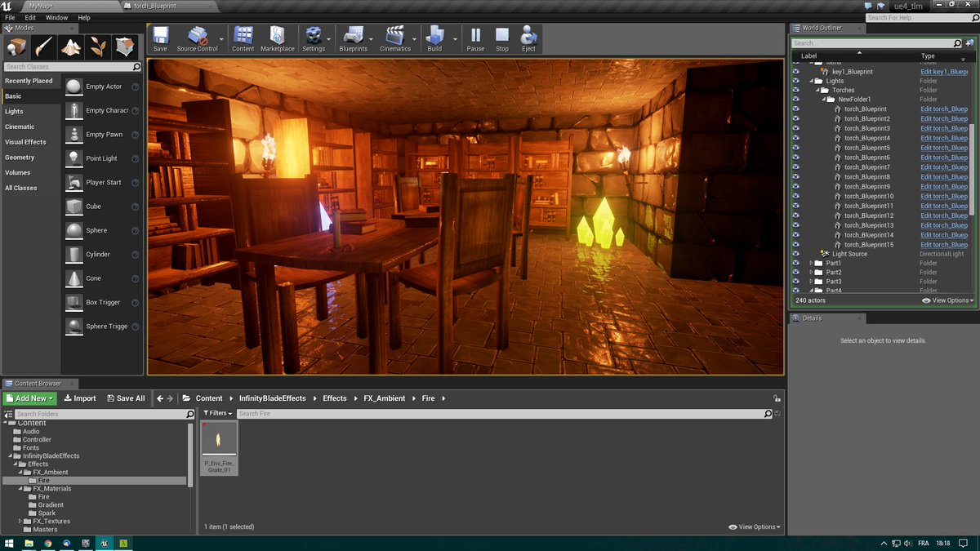Select the Box Trigger icon
This screenshot has height=551, width=980.
(x=74, y=302)
